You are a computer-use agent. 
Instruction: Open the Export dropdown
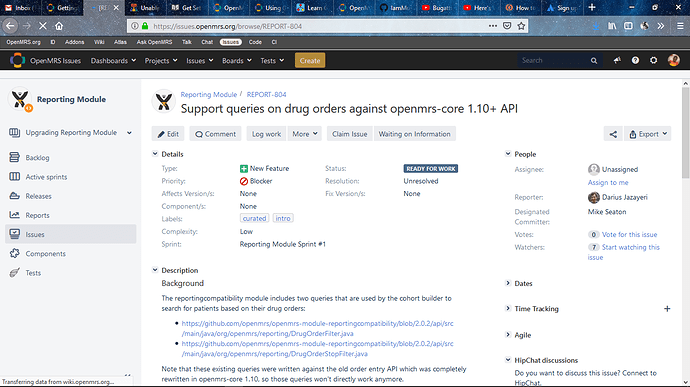[648, 134]
